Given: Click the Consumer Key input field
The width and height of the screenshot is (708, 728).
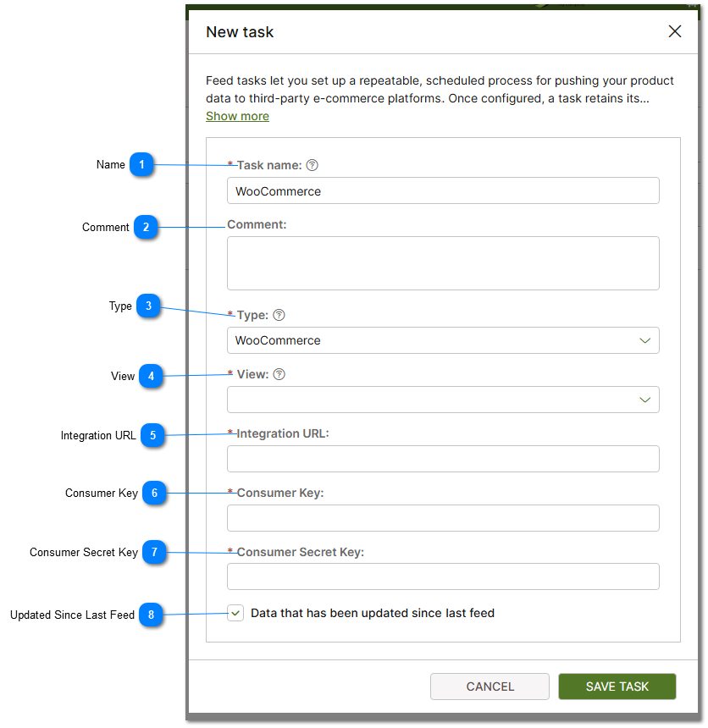Looking at the screenshot, I should [443, 518].
